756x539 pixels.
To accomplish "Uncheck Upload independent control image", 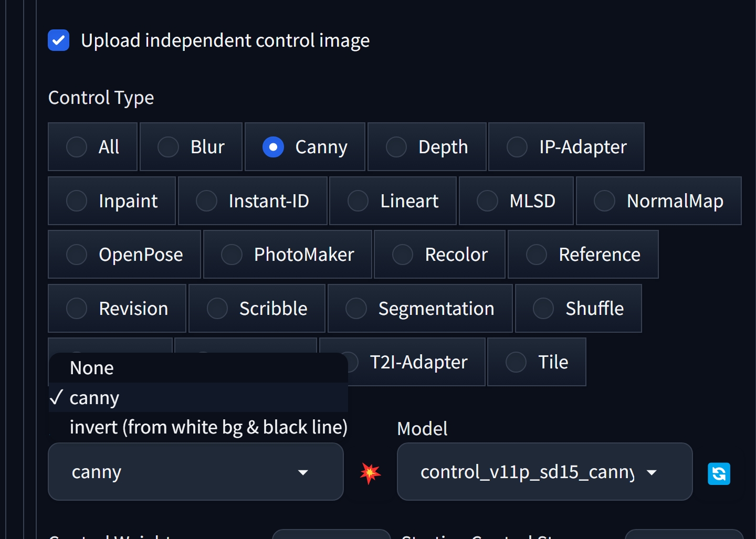I will click(x=59, y=40).
